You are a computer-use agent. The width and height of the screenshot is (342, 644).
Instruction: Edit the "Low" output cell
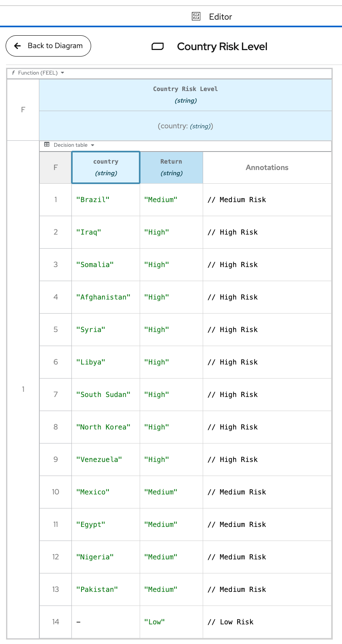pyautogui.click(x=171, y=622)
